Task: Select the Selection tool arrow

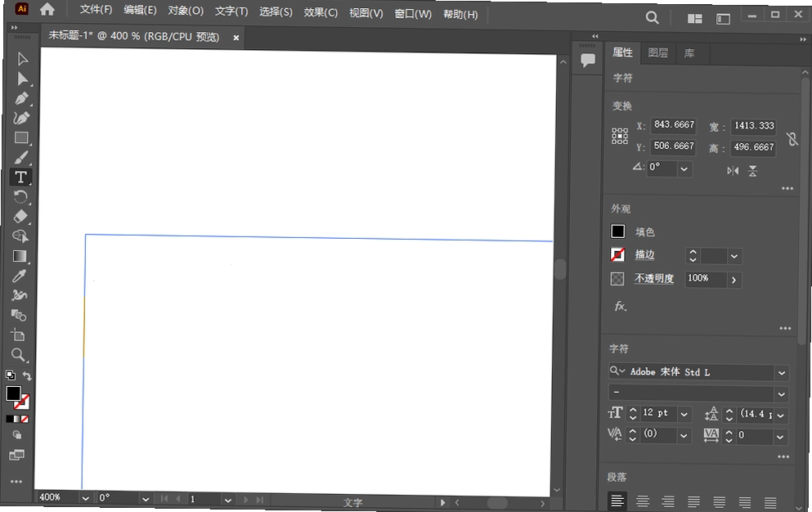Action: pyautogui.click(x=22, y=59)
